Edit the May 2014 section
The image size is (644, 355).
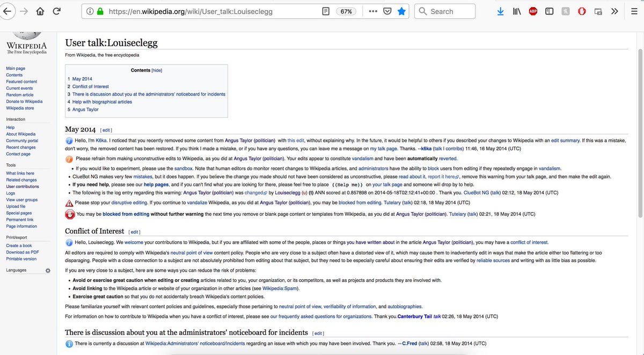tap(107, 130)
